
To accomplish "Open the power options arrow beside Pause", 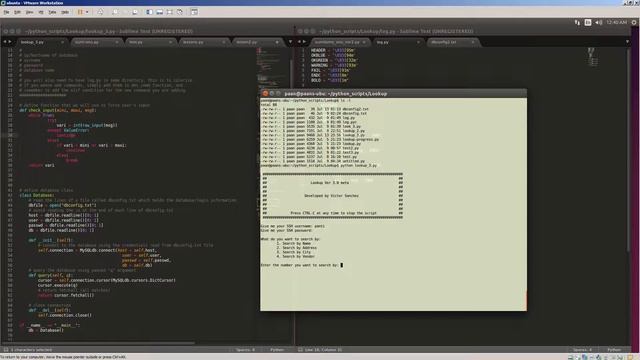I will tap(87, 12).
